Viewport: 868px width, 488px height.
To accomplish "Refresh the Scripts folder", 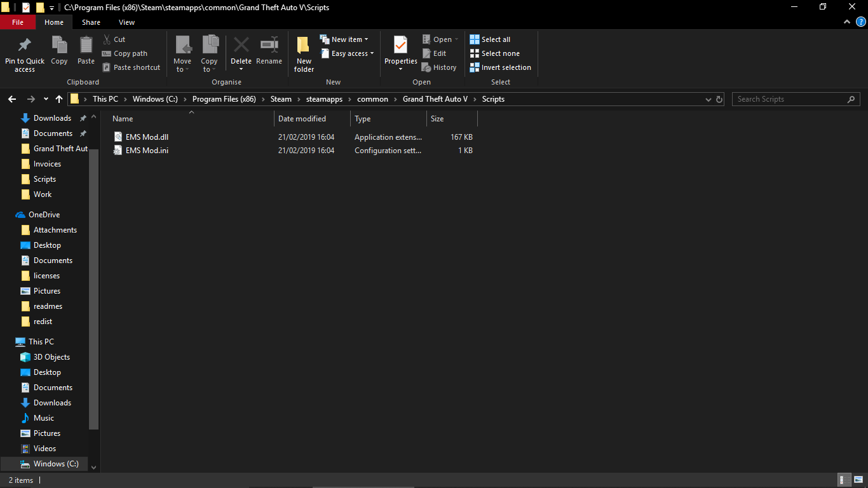I will (719, 100).
